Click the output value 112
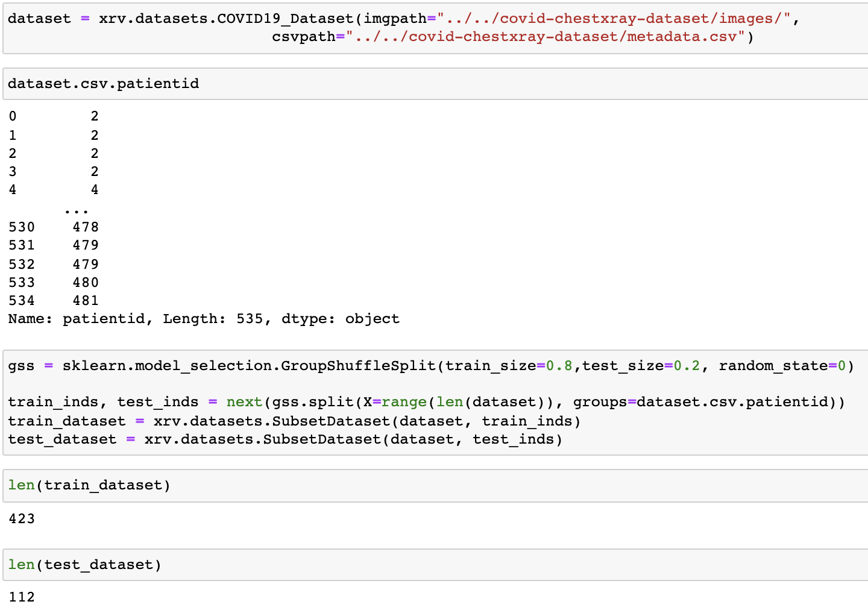The image size is (868, 616). tap(22, 597)
